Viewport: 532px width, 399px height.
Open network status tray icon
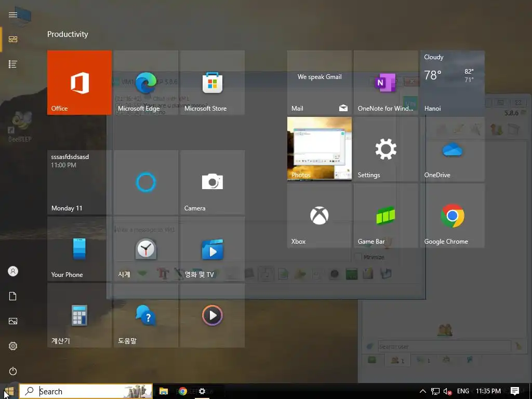pyautogui.click(x=435, y=391)
